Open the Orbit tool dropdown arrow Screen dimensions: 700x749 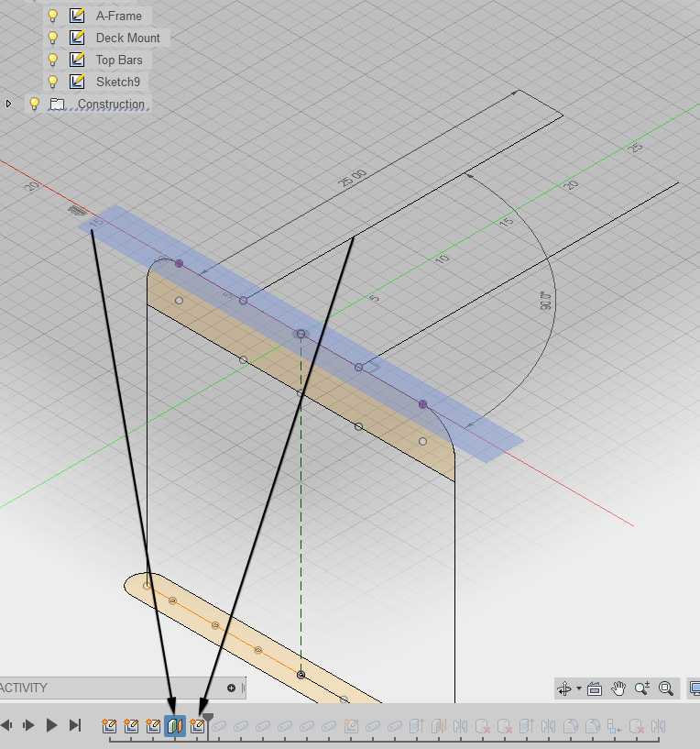(579, 688)
